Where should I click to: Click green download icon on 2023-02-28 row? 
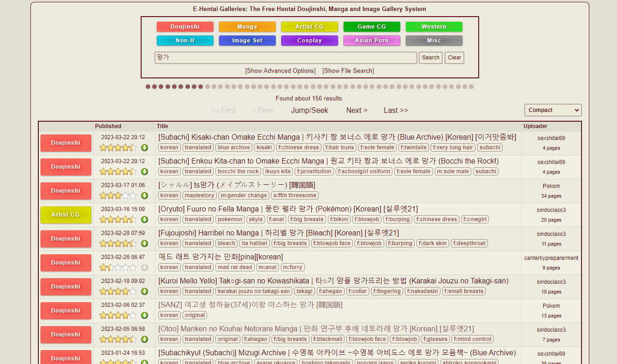(x=144, y=243)
